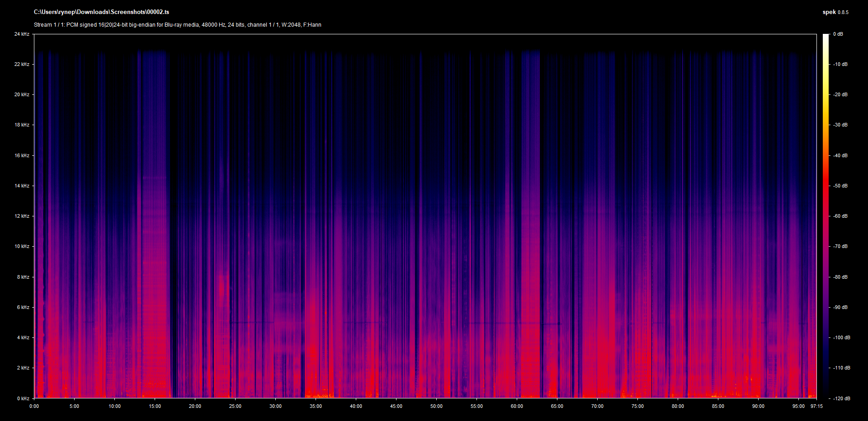Click the 45:00 time axis marker
Screen dimensions: 868x421
coord(396,407)
